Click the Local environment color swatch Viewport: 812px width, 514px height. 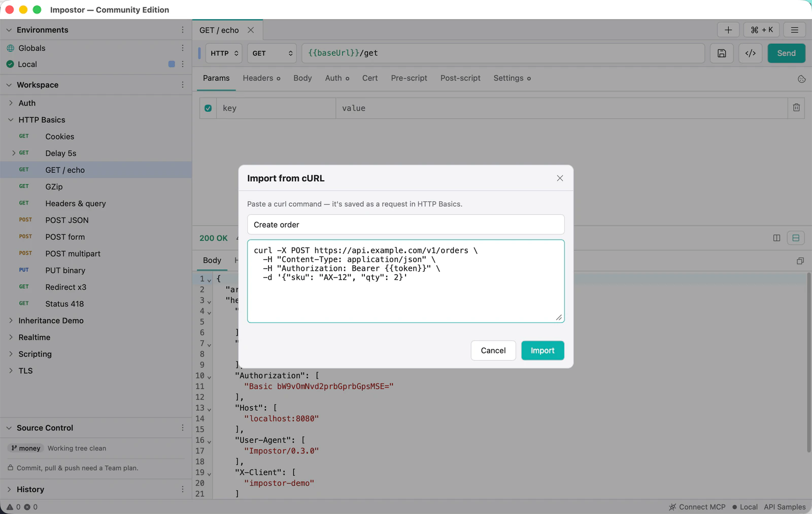click(x=172, y=64)
